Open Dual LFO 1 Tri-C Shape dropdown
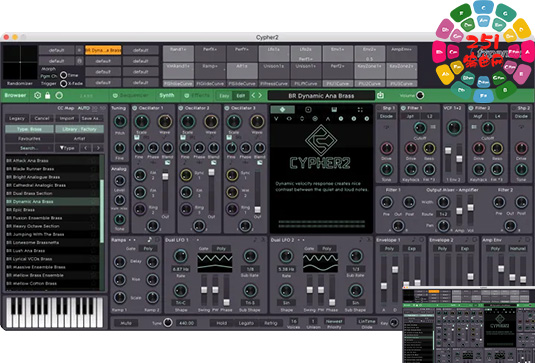The height and width of the screenshot is (363, 535). 180,303
